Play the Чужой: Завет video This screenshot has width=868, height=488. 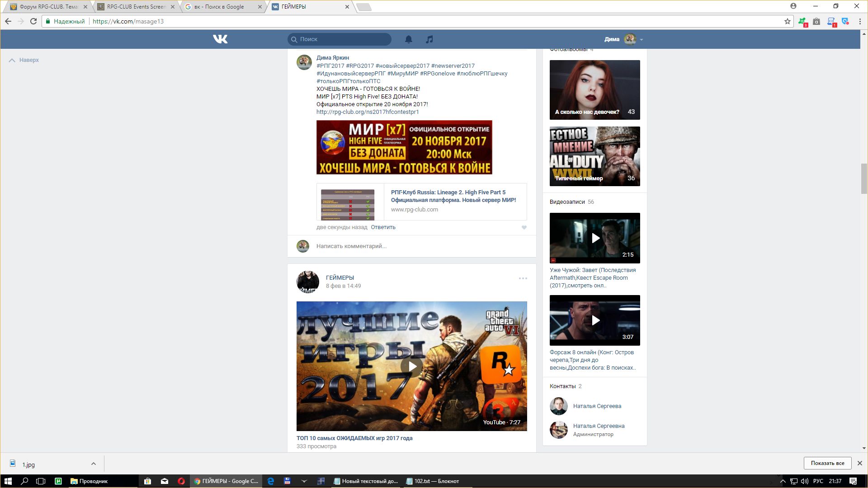pos(595,238)
